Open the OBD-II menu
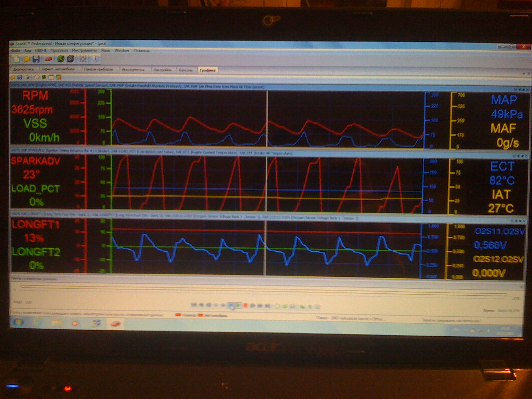 pyautogui.click(x=41, y=51)
